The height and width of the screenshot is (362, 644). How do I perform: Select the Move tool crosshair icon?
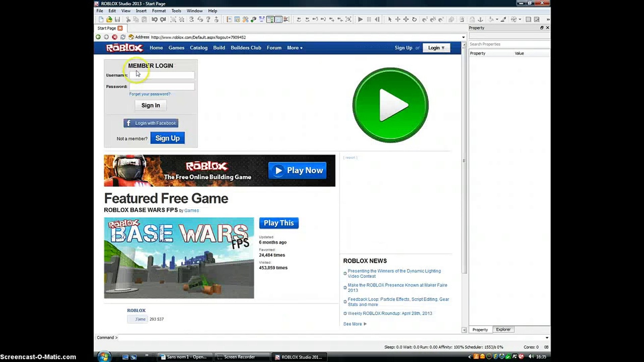398,19
